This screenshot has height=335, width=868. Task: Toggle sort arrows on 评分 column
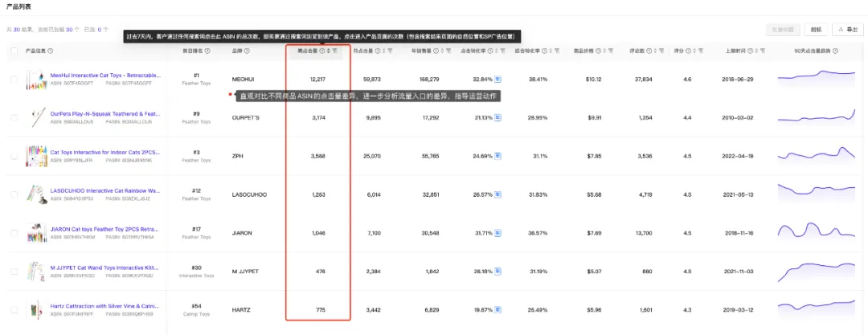click(x=693, y=51)
